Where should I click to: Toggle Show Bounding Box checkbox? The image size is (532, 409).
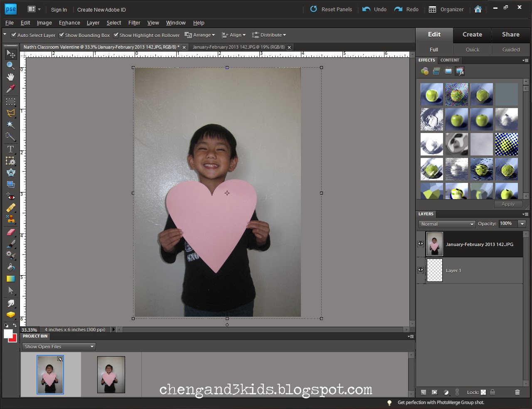(62, 35)
